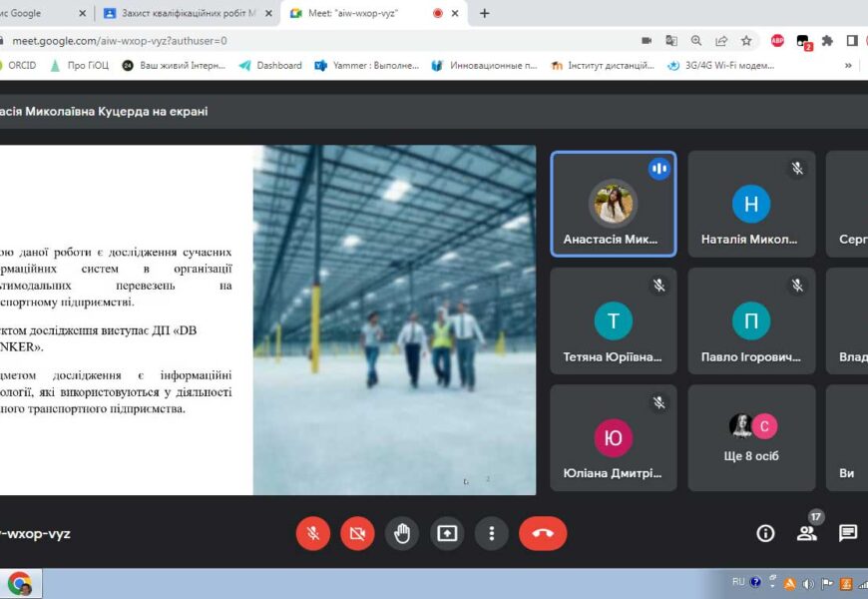Screen dimensions: 868x599
Task: Bookmark this page with star icon
Action: coord(746,41)
